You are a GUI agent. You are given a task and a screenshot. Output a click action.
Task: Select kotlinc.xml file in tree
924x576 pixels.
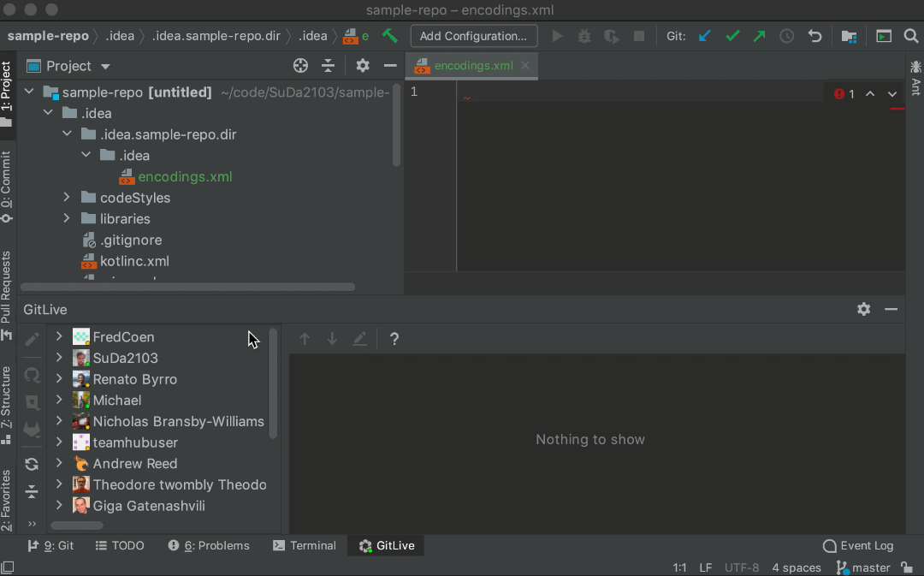[x=134, y=260]
